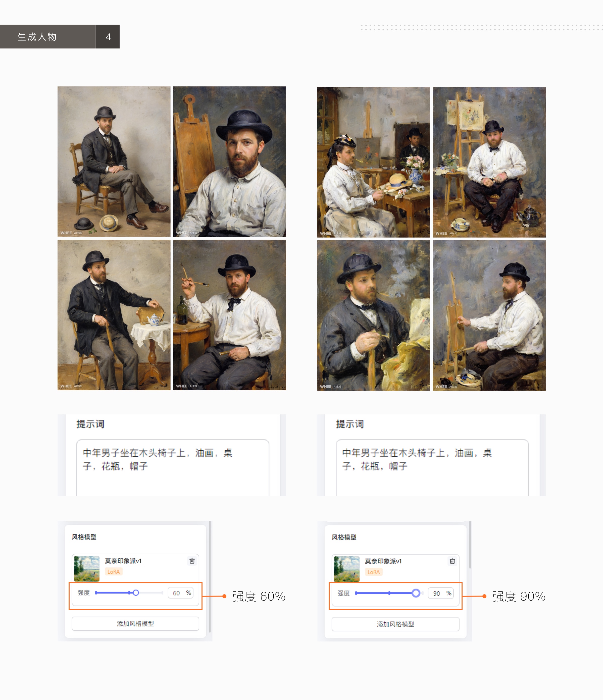Open top-left 60% image of seated man
Image resolution: width=603 pixels, height=700 pixels.
(x=114, y=161)
